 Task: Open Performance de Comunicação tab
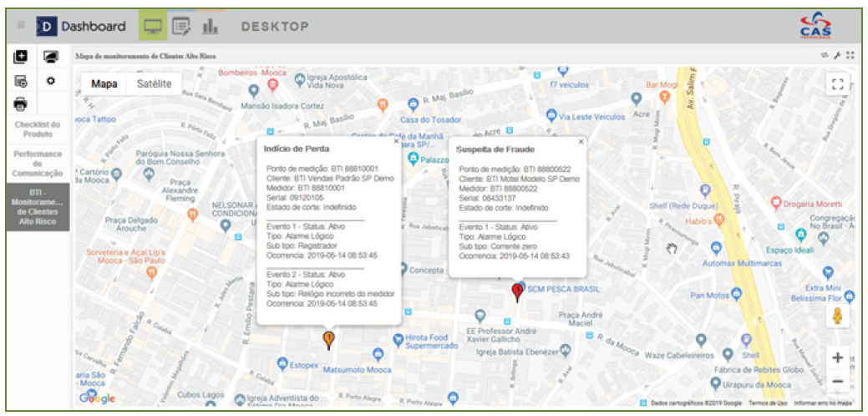tap(38, 164)
